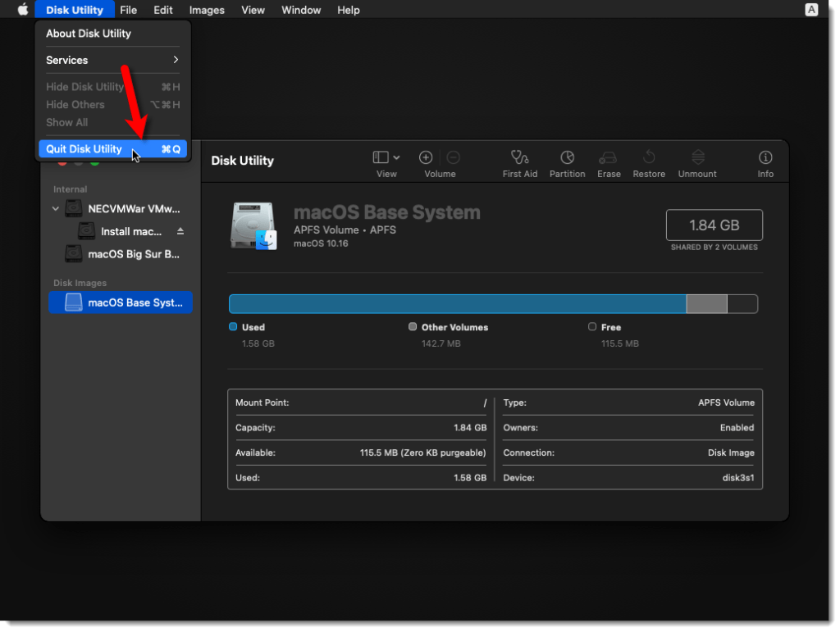The image size is (840, 632).
Task: Click the 'macOS 10.16' version text
Action: coord(321,243)
